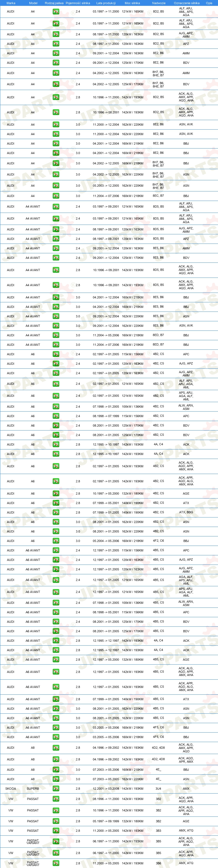
Task: Click fuel icon in A4 8EC, B7 row
Action: (56, 196)
